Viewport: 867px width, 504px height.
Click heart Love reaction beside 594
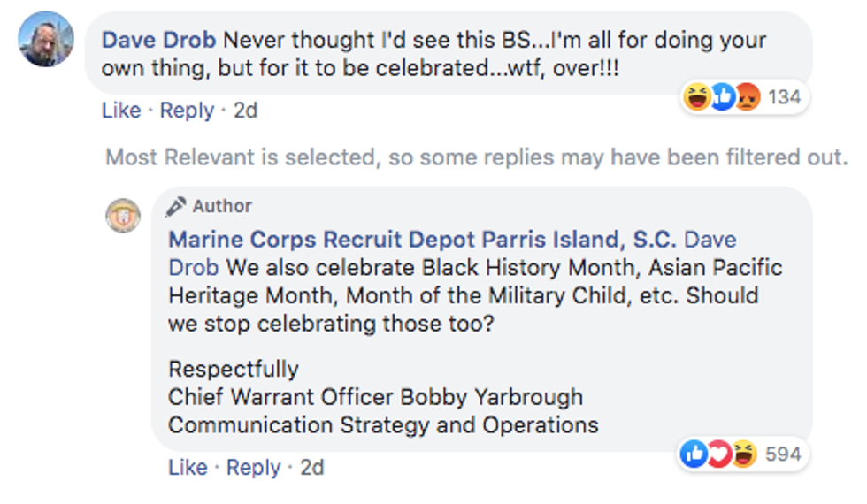(x=719, y=454)
